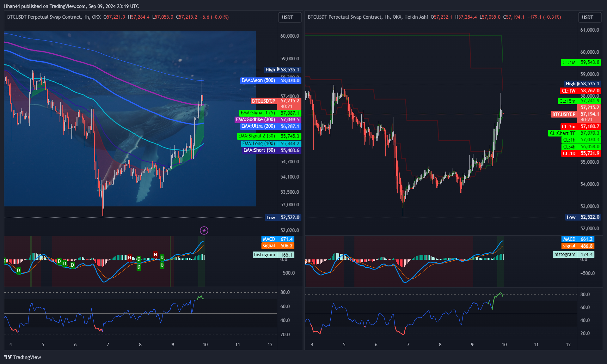
Task: Click the 20.0 RSI level on right chart
Action: 585,333
